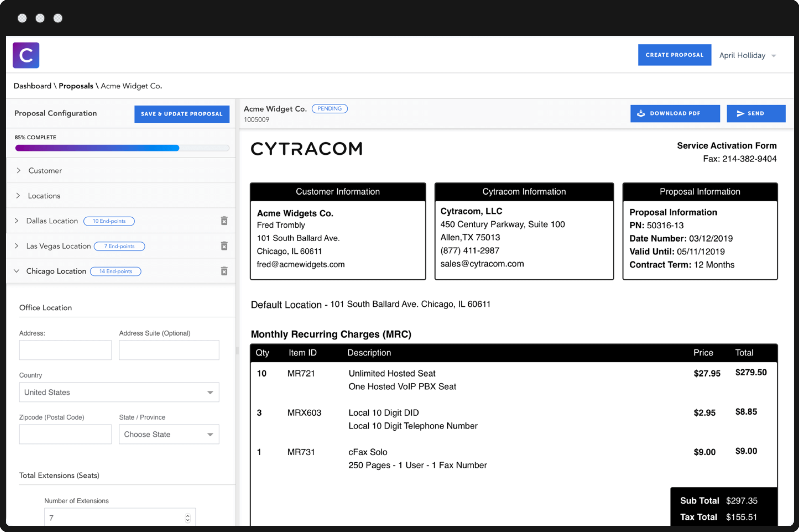Click the $27.95 price cell

707,374
